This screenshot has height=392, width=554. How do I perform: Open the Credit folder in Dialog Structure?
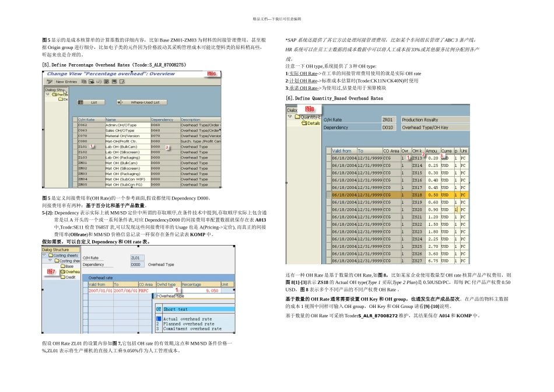click(x=68, y=277)
